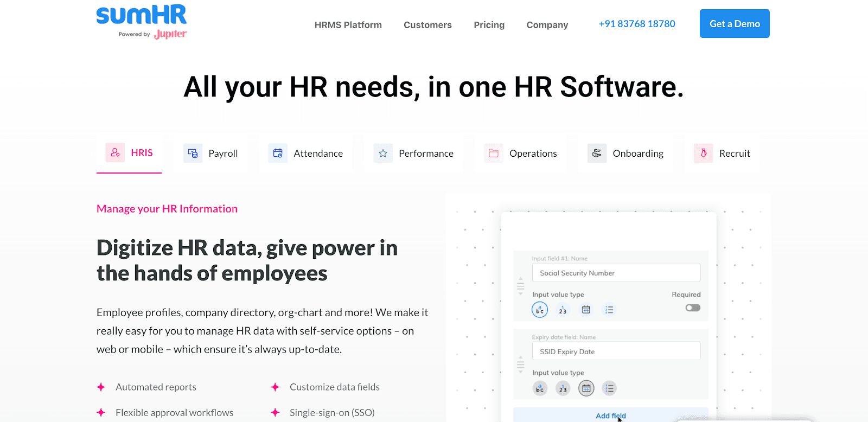
Task: Switch to the Recruit tab
Action: coord(722,154)
